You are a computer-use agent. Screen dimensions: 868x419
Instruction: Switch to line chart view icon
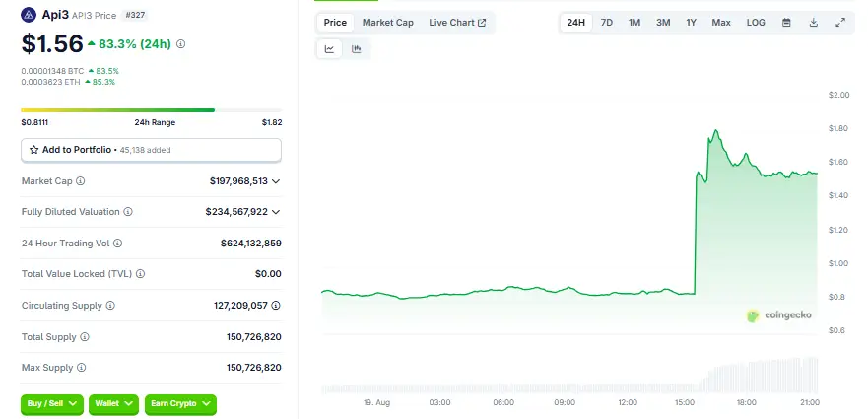click(x=329, y=49)
